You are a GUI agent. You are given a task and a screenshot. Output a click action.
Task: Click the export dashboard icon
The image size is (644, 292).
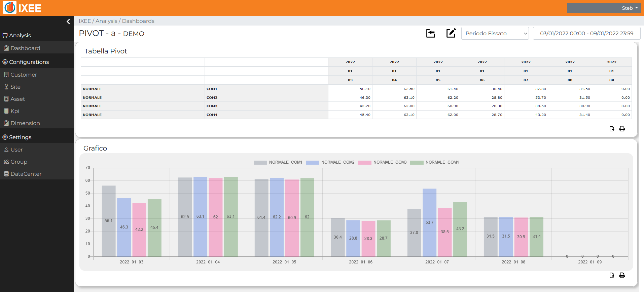[x=430, y=33]
